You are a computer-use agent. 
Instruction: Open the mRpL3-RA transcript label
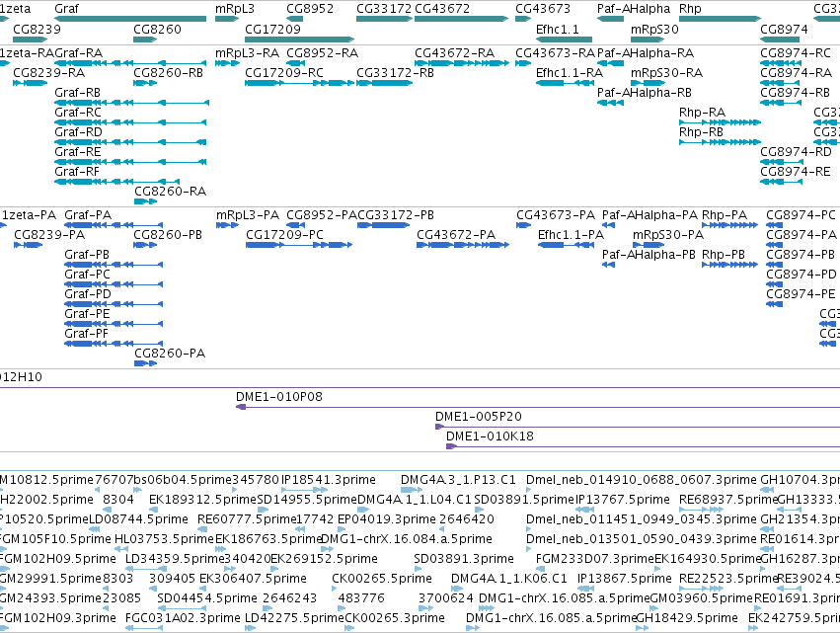(x=248, y=53)
